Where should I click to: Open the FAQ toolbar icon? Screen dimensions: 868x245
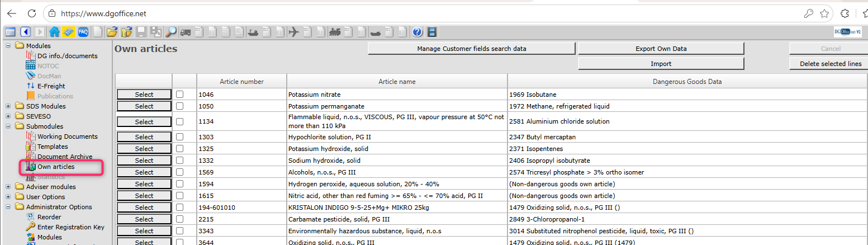pyautogui.click(x=83, y=32)
